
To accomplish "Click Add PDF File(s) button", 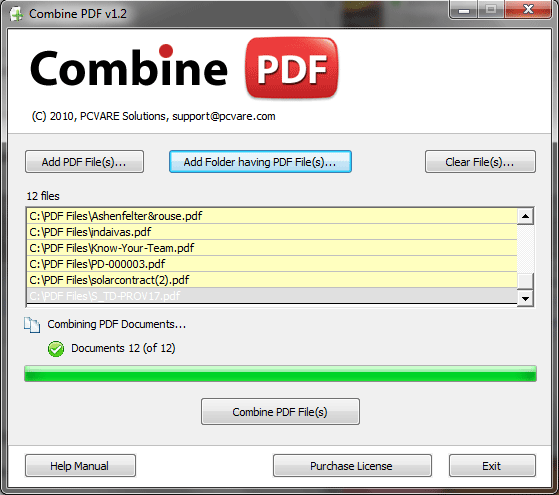I will coord(84,162).
